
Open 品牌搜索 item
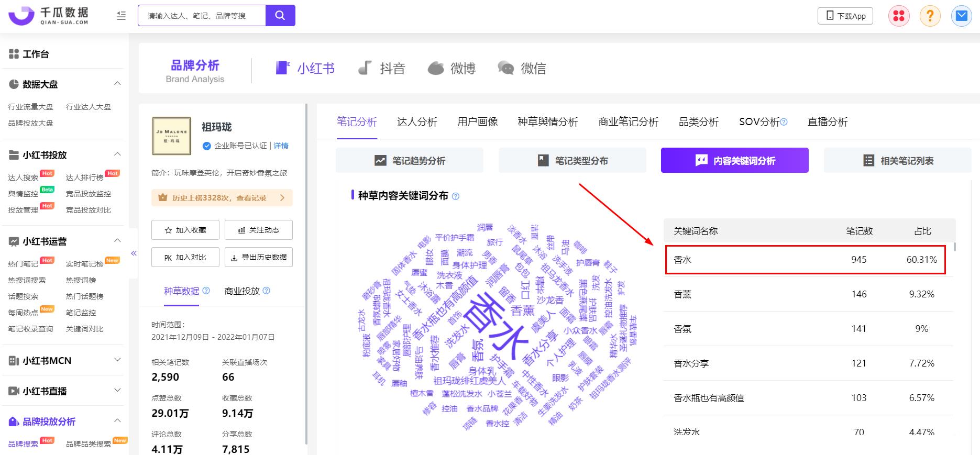tap(23, 444)
